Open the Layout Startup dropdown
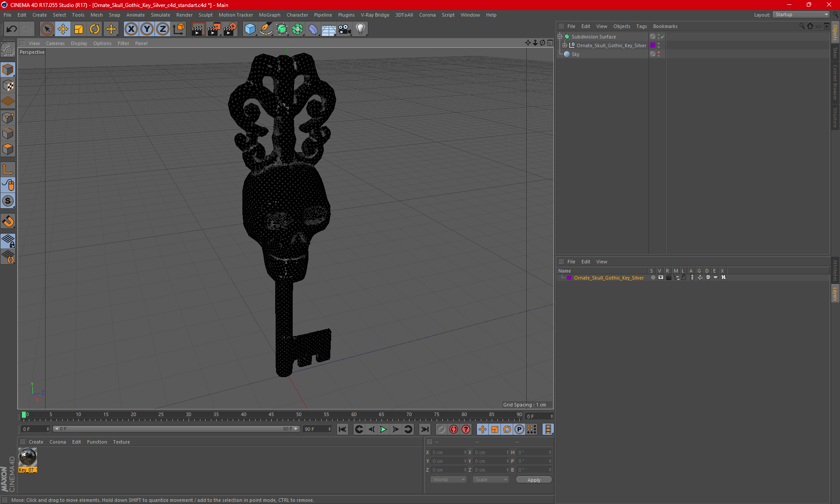Screen dimensions: 840x504 801,14
